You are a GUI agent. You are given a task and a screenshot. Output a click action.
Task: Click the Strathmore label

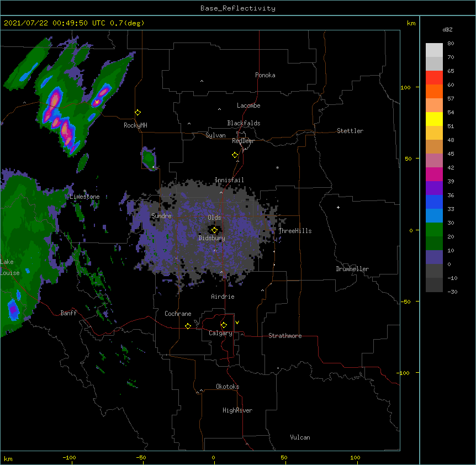click(x=285, y=336)
